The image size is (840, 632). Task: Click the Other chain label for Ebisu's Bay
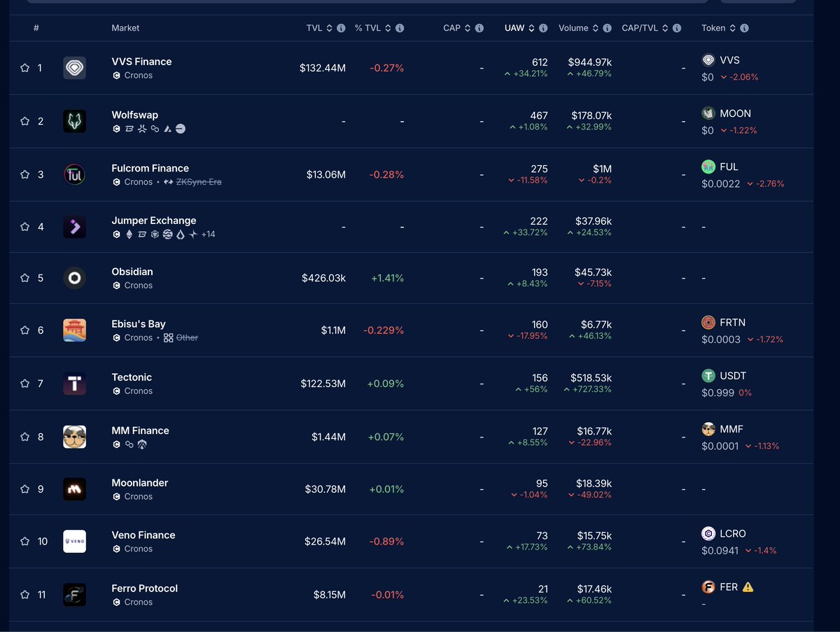[x=187, y=337]
